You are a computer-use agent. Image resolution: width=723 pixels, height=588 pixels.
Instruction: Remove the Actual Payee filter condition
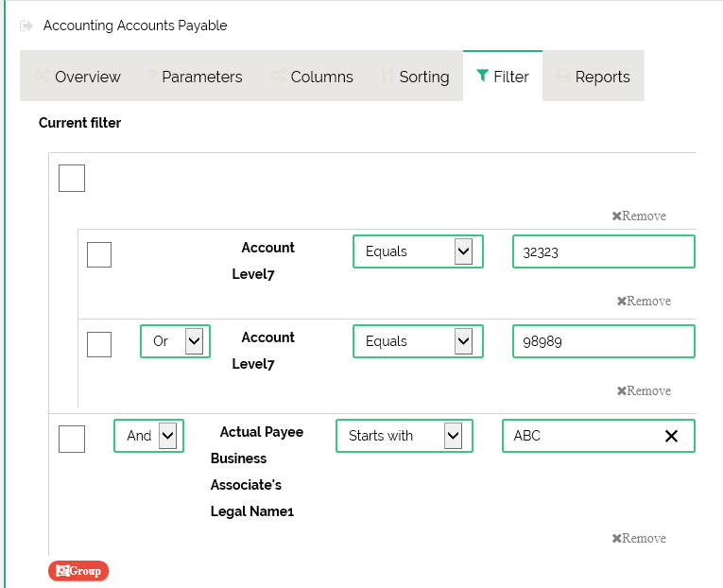click(639, 539)
